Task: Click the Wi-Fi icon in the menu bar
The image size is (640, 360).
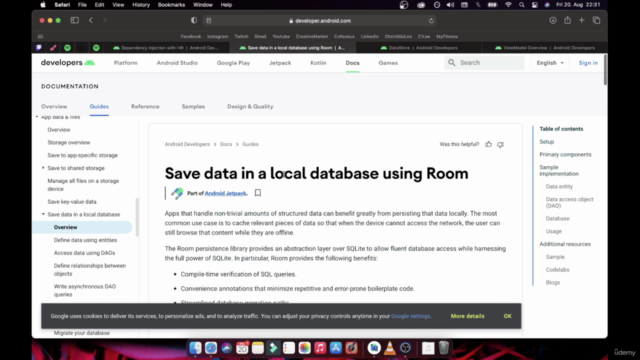Action: (x=508, y=5)
